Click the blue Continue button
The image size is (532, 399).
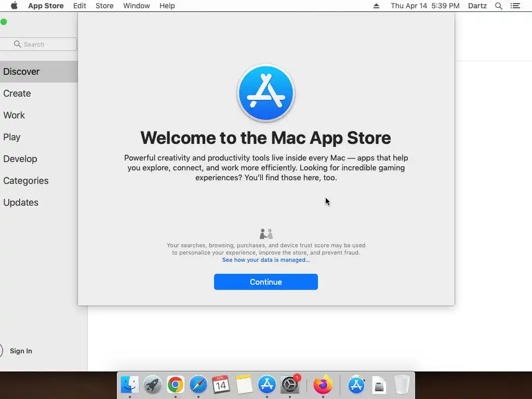coord(265,282)
